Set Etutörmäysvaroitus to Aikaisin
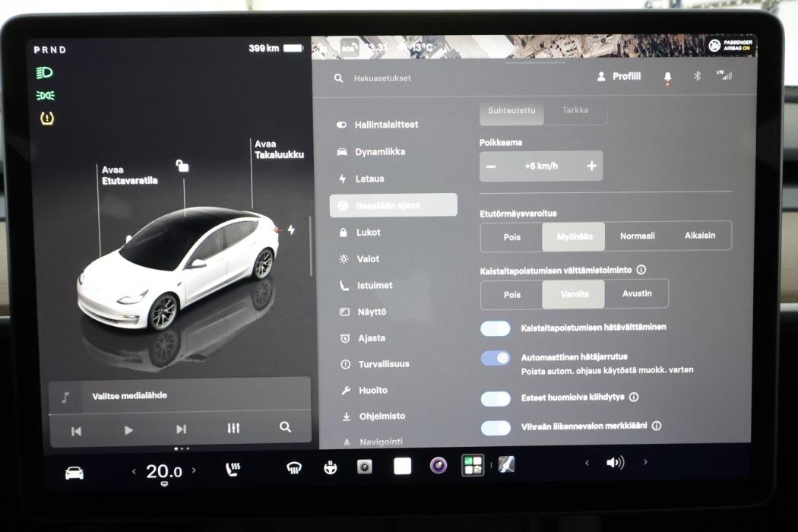This screenshot has width=798, height=532. 700,236
